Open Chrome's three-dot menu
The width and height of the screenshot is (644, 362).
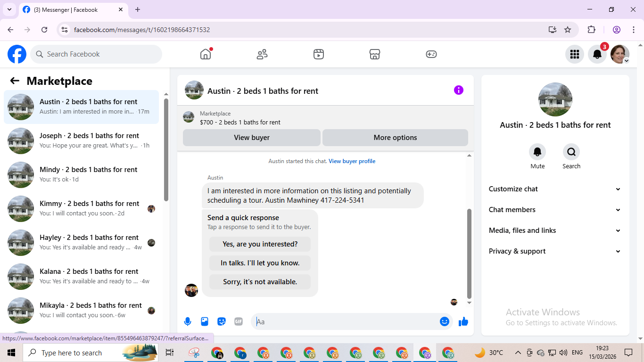[633, 30]
